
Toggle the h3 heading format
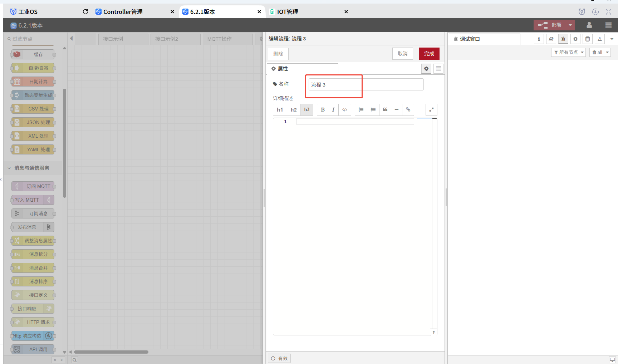(306, 110)
